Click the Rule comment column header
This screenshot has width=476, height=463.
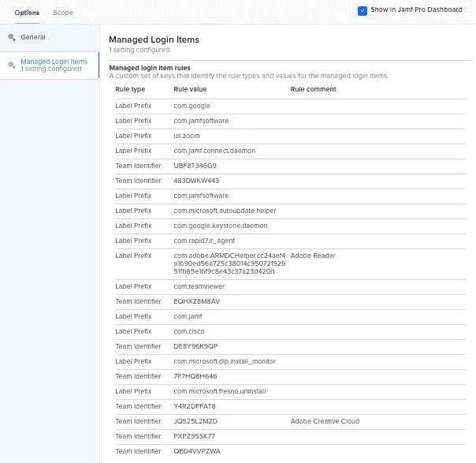[314, 89]
